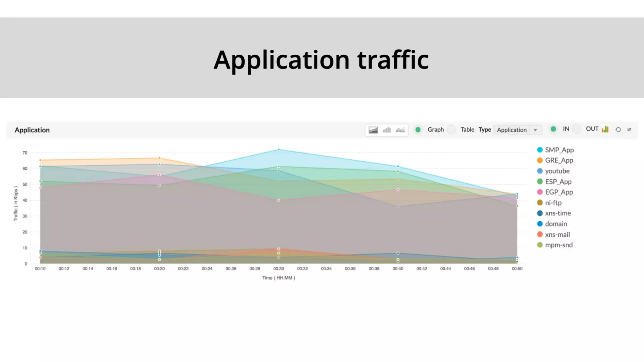Expand the Type dropdown arrow
The image size is (644, 362).
coord(535,130)
